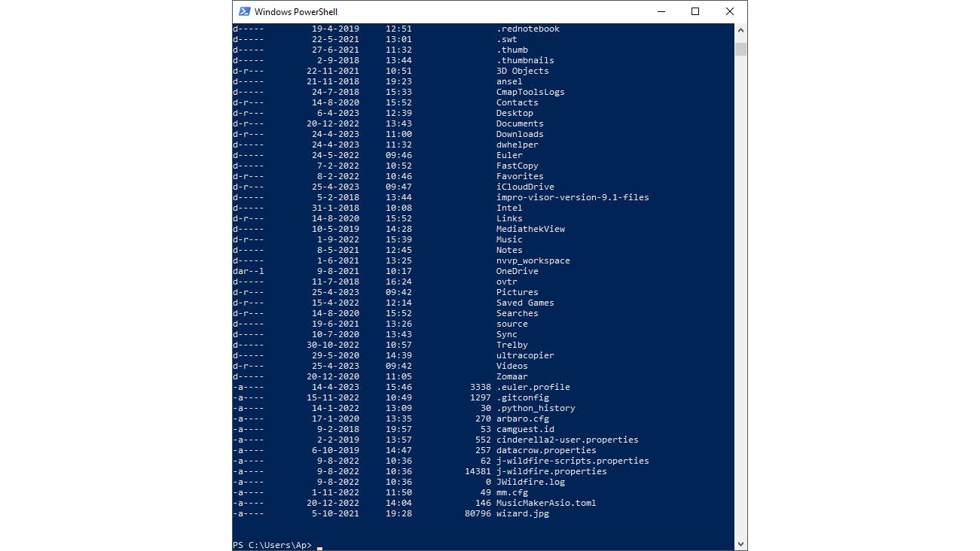Click the prompt 'PS C:\Users\Ap>'
Viewport: 980px width, 551px height.
coord(272,545)
